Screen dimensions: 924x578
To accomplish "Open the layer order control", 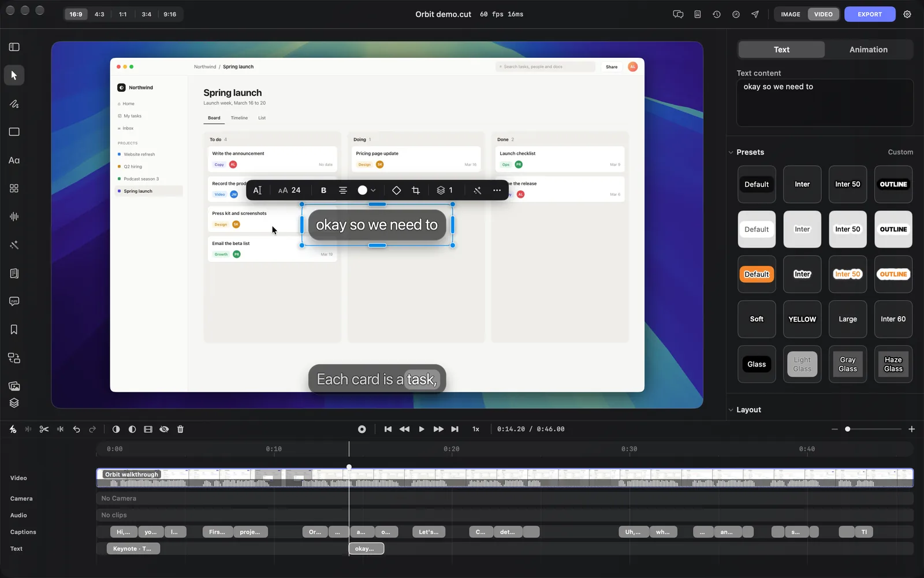I will pyautogui.click(x=445, y=190).
